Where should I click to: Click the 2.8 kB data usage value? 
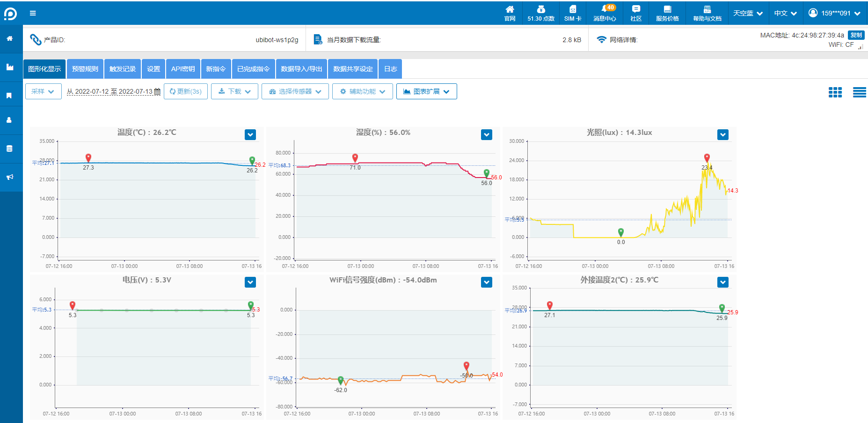tap(572, 40)
